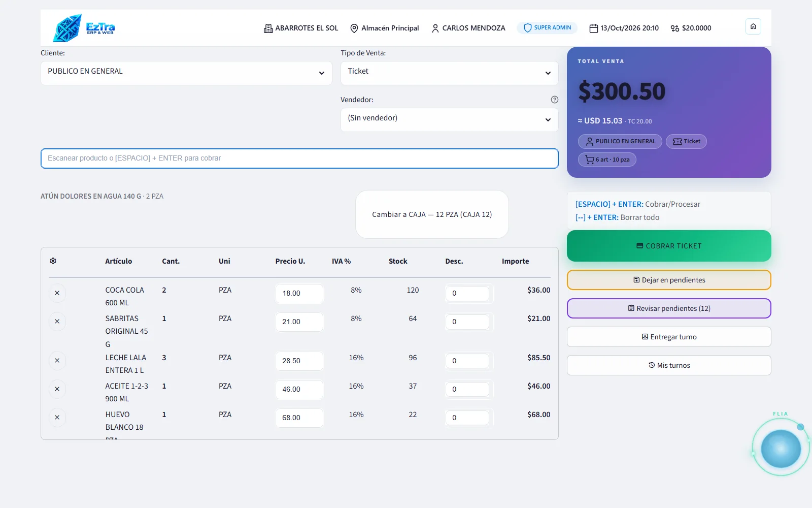Edit COCA COLA unit price 18.00
Viewport: 812px width, 508px height.
coord(299,293)
